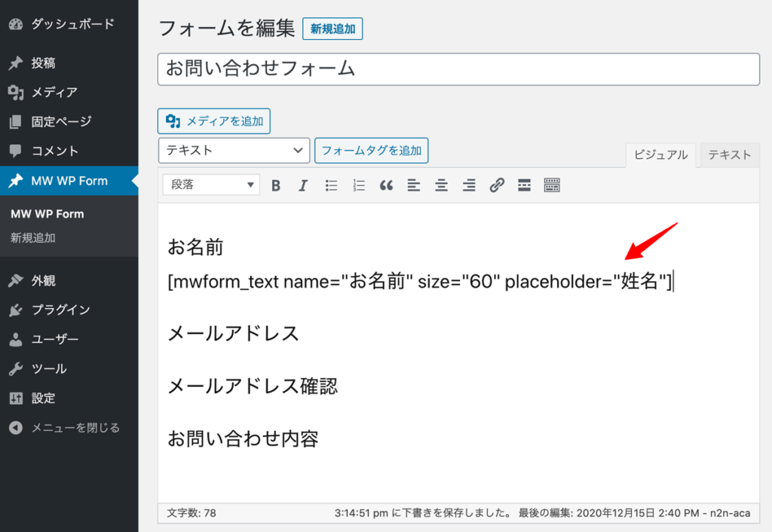Open the MW WP Form submenu link
This screenshot has height=532, width=772.
coord(47,214)
